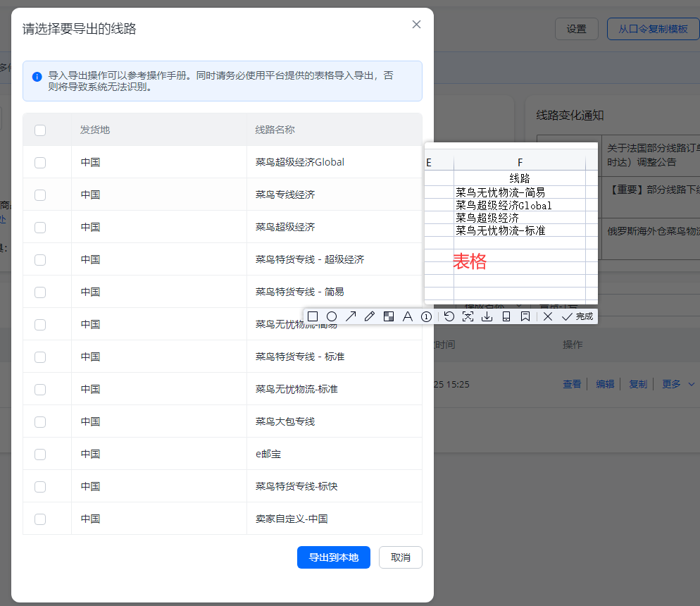Check the box for 菜鸟无忧物流-简易

(40, 325)
